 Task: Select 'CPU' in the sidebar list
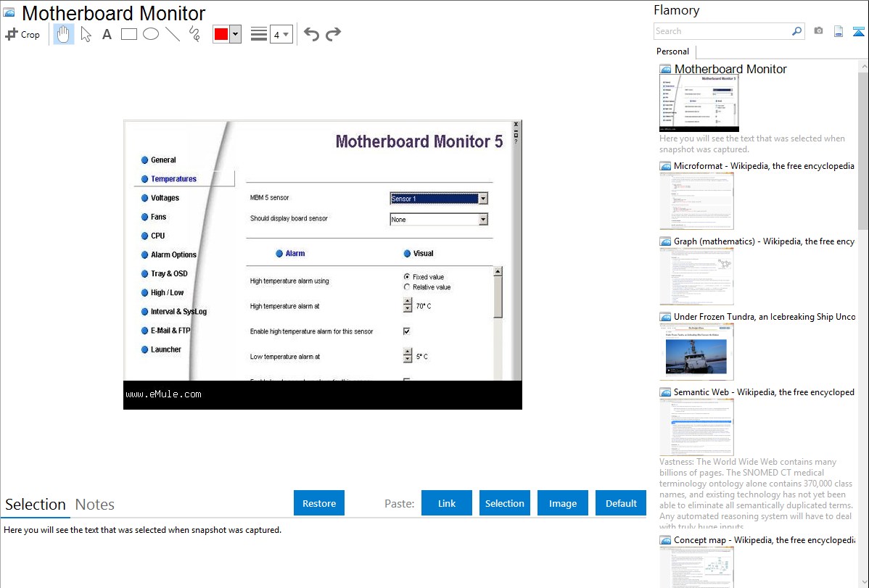tap(153, 236)
